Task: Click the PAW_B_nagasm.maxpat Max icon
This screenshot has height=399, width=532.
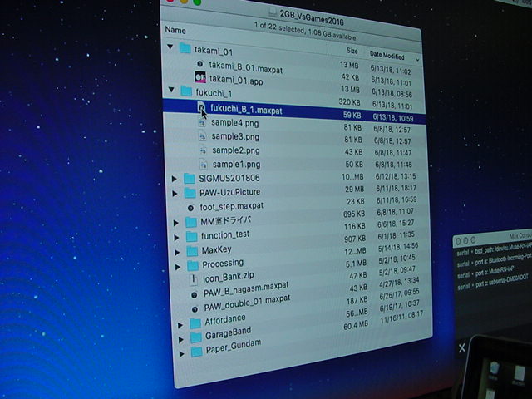Action: coord(194,295)
